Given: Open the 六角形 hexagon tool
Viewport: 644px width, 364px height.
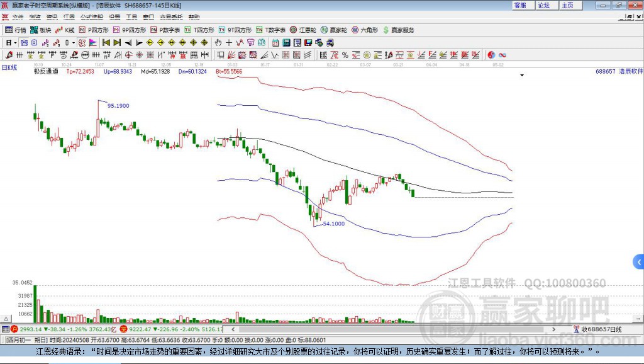Looking at the screenshot, I should pyautogui.click(x=365, y=30).
